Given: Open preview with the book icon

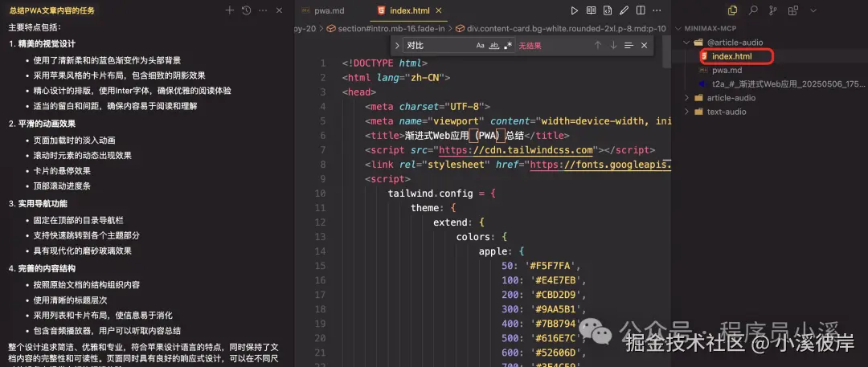Looking at the screenshot, I should tap(592, 10).
